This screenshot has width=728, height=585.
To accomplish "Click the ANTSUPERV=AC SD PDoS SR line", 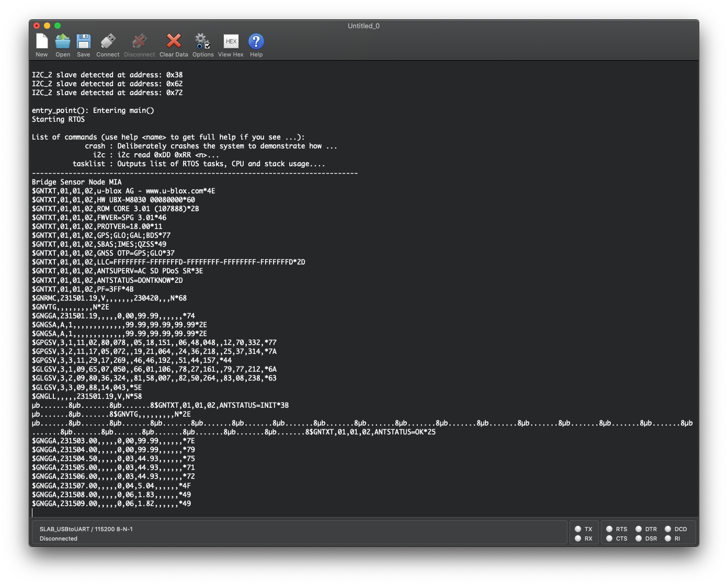I will 118,271.
